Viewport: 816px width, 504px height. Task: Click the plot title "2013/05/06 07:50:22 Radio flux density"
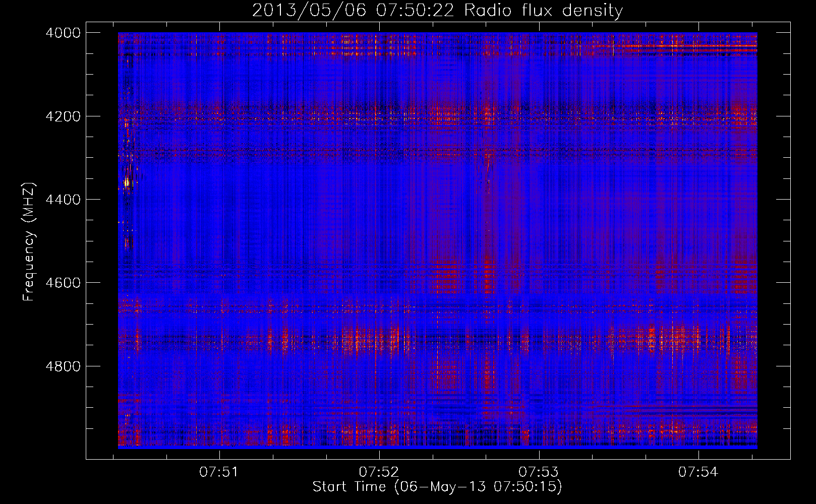pos(437,11)
